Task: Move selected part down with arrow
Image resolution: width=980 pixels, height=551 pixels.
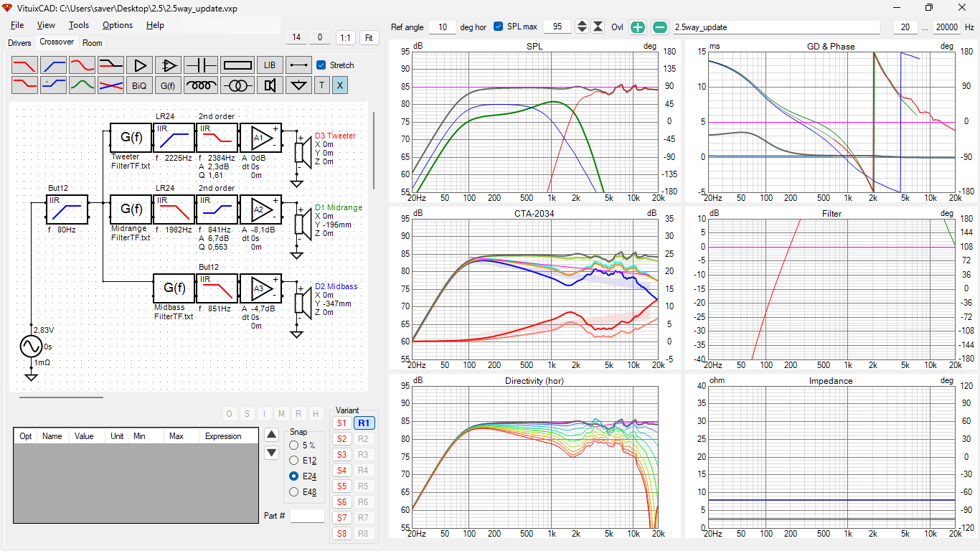Action: [271, 453]
